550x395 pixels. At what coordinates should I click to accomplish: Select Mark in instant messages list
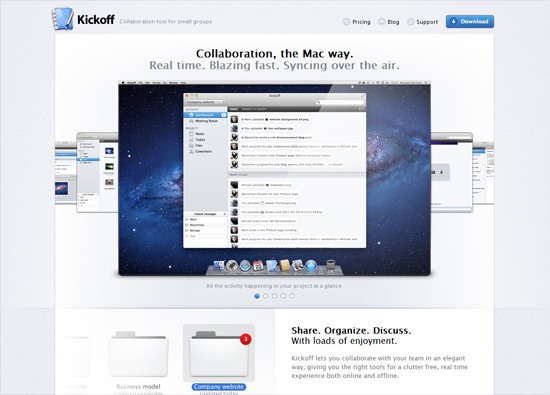tap(206, 219)
